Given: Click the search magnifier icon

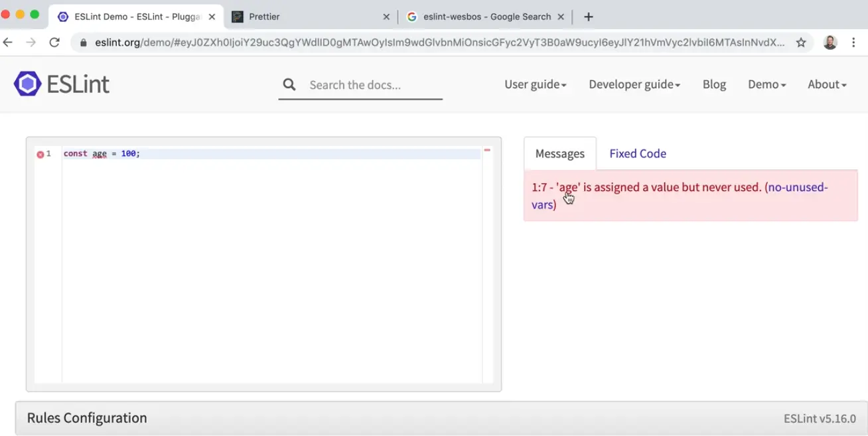Looking at the screenshot, I should click(289, 84).
